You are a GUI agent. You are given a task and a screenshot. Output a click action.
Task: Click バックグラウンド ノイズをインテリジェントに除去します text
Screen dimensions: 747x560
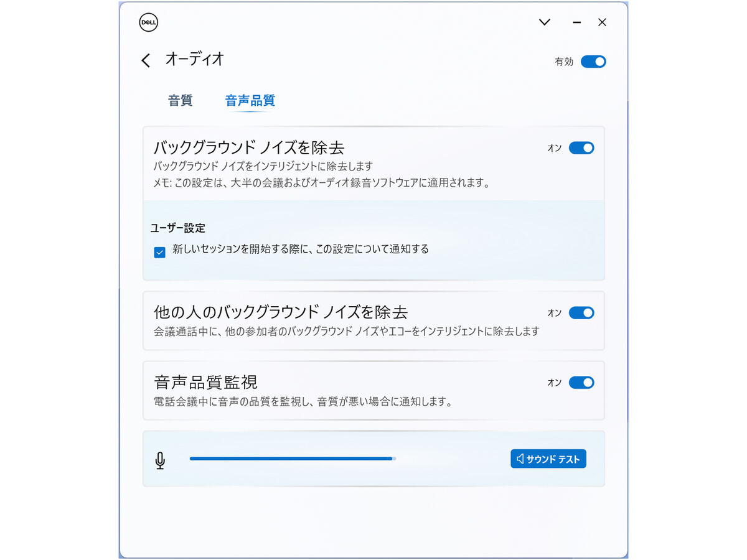(263, 166)
